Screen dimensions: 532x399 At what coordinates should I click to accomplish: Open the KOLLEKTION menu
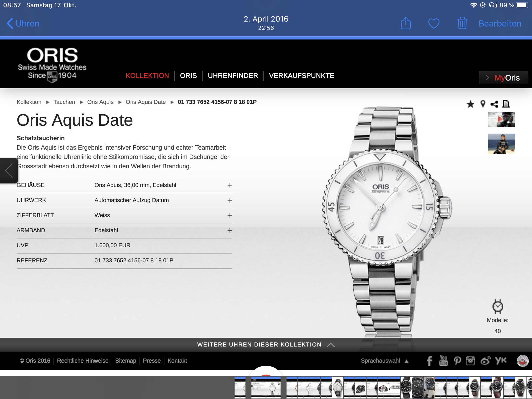pos(147,76)
